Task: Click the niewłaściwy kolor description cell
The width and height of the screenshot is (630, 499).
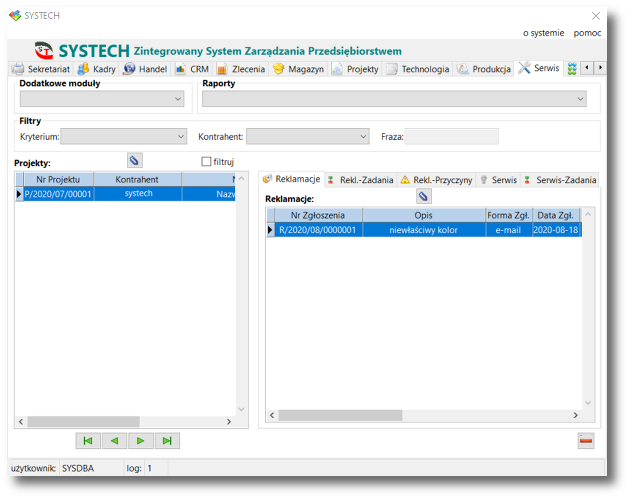Action: click(x=424, y=230)
